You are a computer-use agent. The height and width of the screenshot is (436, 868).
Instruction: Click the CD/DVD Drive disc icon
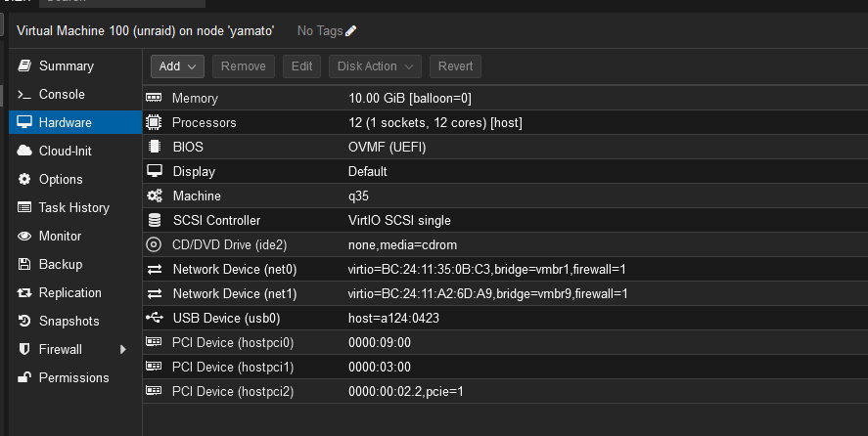click(x=154, y=244)
